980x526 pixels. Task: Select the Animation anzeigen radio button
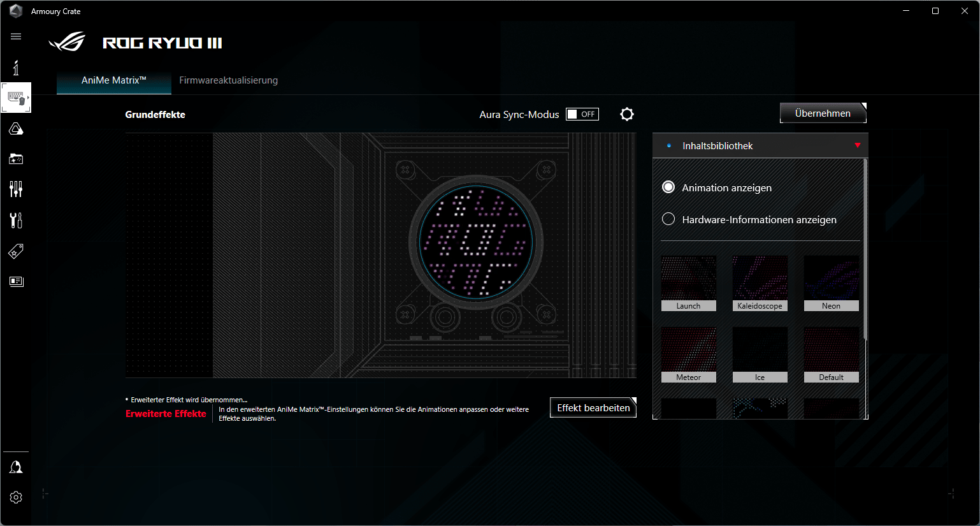click(x=668, y=187)
